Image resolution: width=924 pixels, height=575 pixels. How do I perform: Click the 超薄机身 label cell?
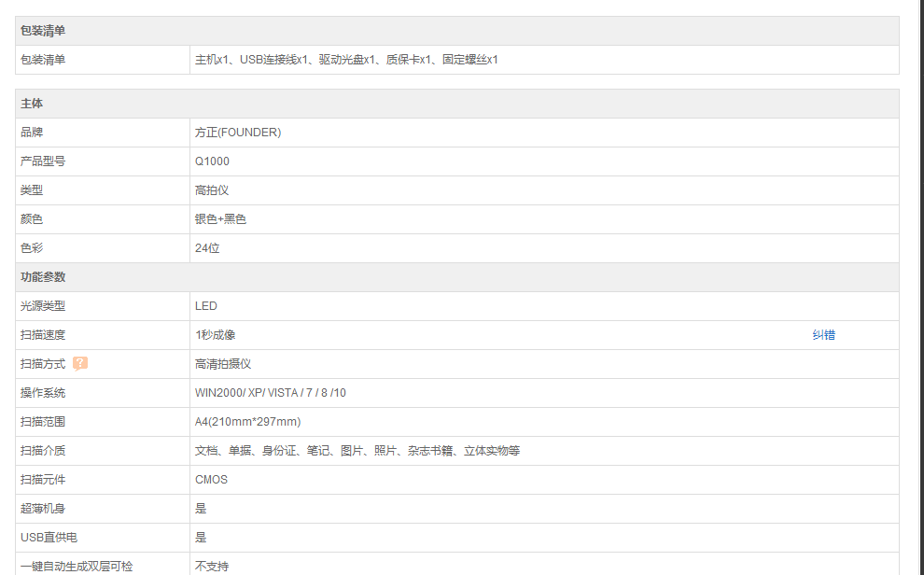103,508
